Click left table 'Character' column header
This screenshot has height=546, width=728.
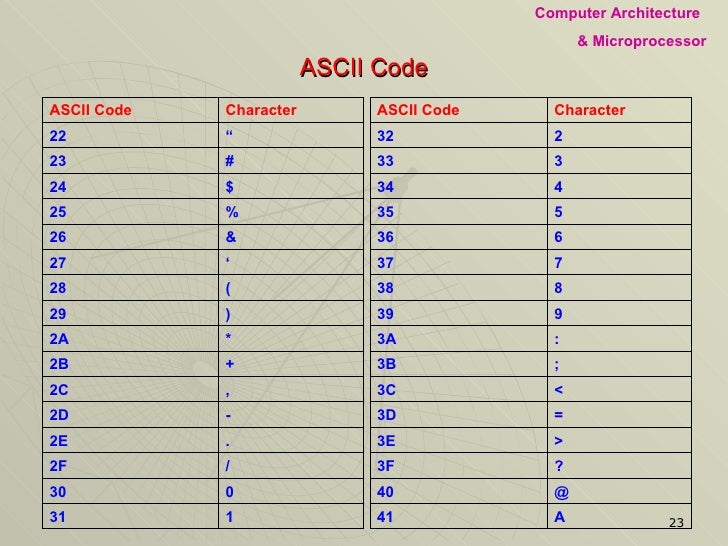291,110
